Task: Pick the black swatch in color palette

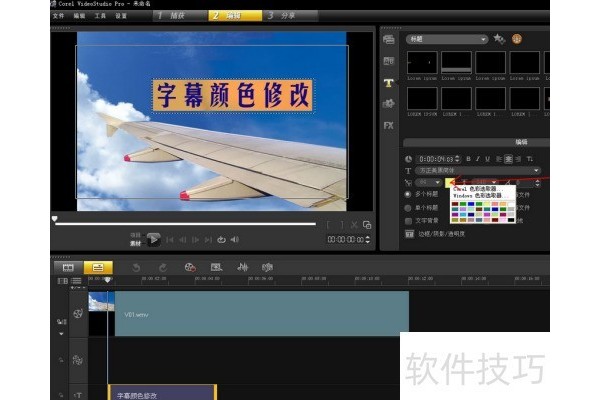Action: pos(511,220)
